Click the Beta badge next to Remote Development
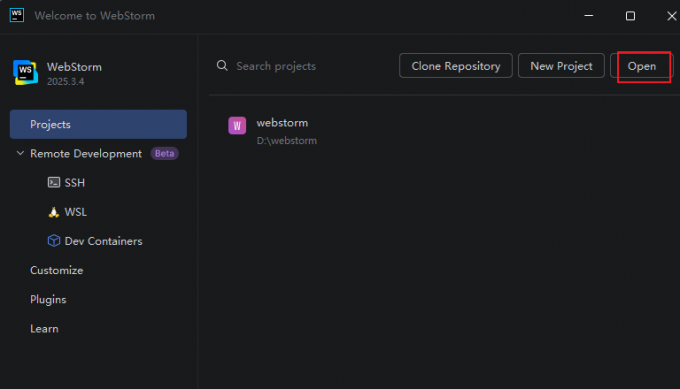 pyautogui.click(x=164, y=154)
